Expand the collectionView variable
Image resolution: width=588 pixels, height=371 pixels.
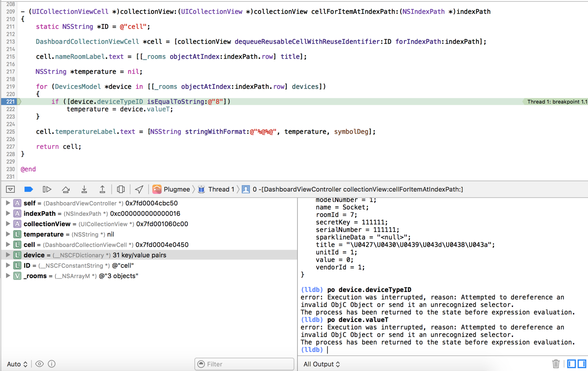point(8,224)
